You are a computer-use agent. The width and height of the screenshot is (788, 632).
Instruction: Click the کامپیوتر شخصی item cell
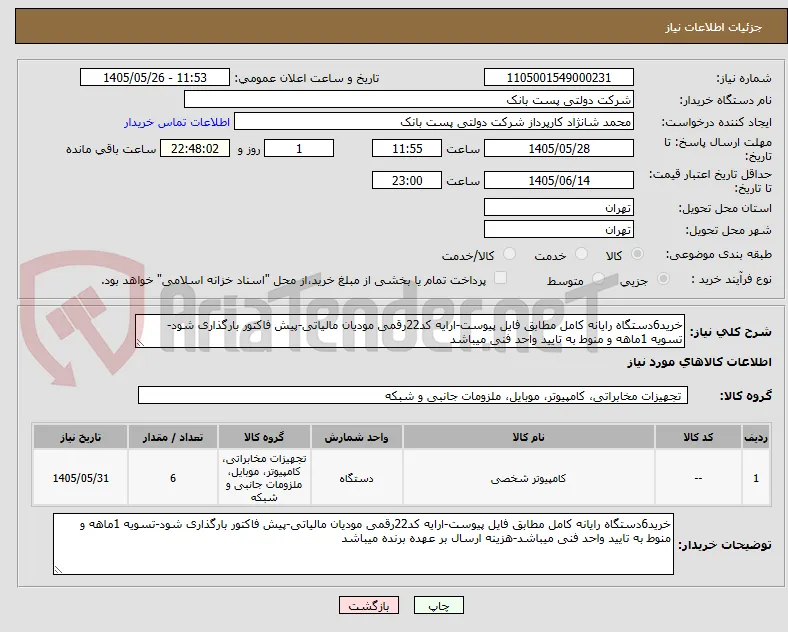(x=529, y=478)
